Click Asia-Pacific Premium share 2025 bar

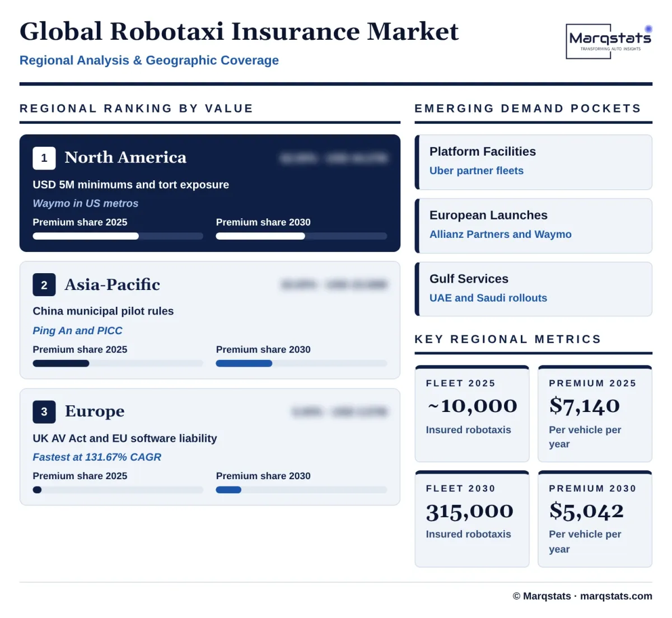(x=118, y=363)
